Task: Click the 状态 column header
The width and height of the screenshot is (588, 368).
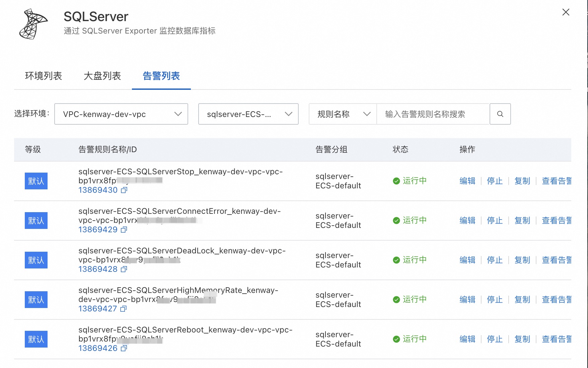Action: [400, 149]
